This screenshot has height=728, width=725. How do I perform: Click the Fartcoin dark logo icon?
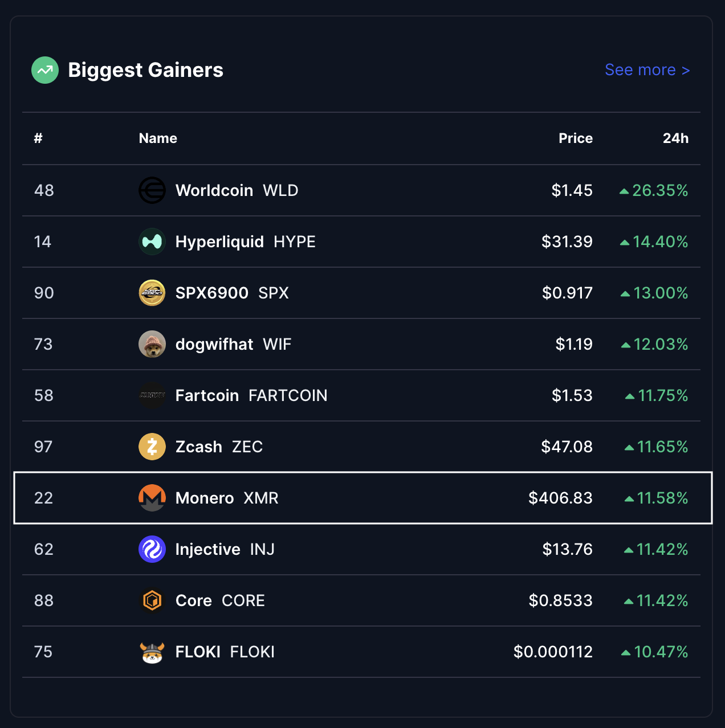click(152, 395)
